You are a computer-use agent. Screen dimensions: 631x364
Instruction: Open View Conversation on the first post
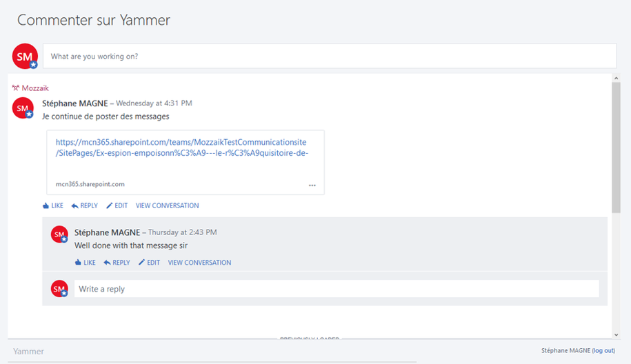pyautogui.click(x=167, y=205)
